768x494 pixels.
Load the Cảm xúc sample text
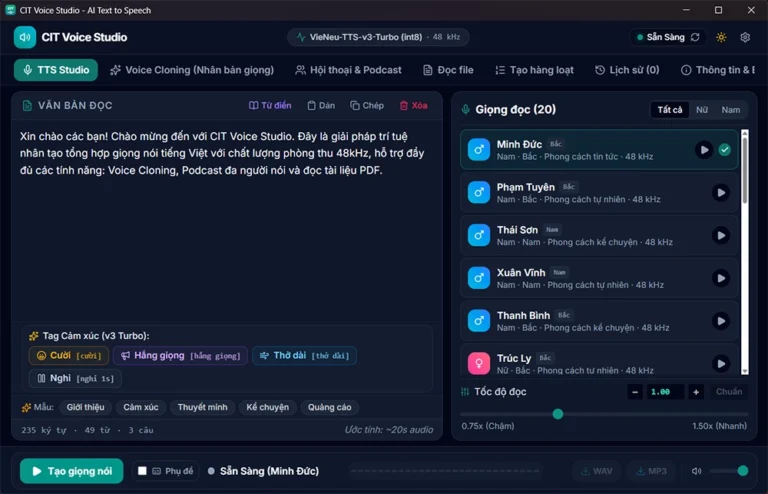point(141,407)
